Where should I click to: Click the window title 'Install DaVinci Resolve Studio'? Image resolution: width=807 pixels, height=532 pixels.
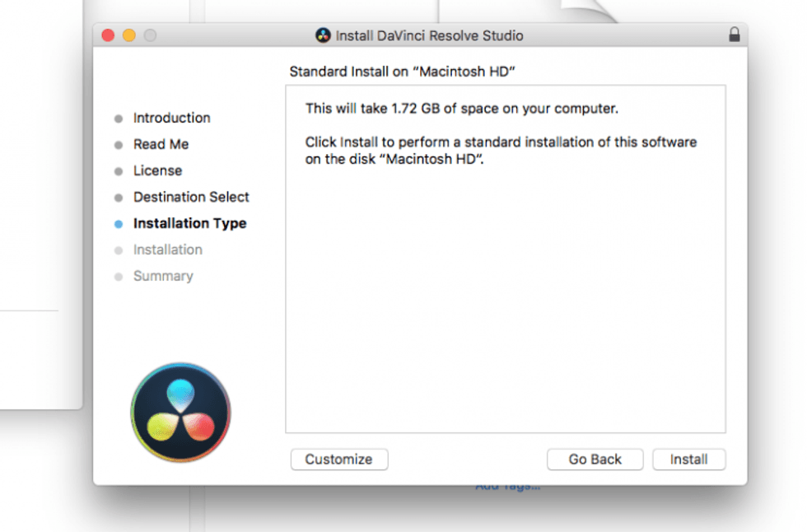[429, 35]
